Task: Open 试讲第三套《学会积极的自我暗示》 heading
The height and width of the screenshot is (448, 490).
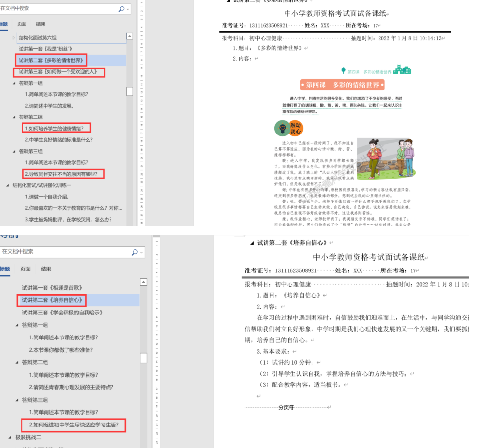Action: pos(62,313)
